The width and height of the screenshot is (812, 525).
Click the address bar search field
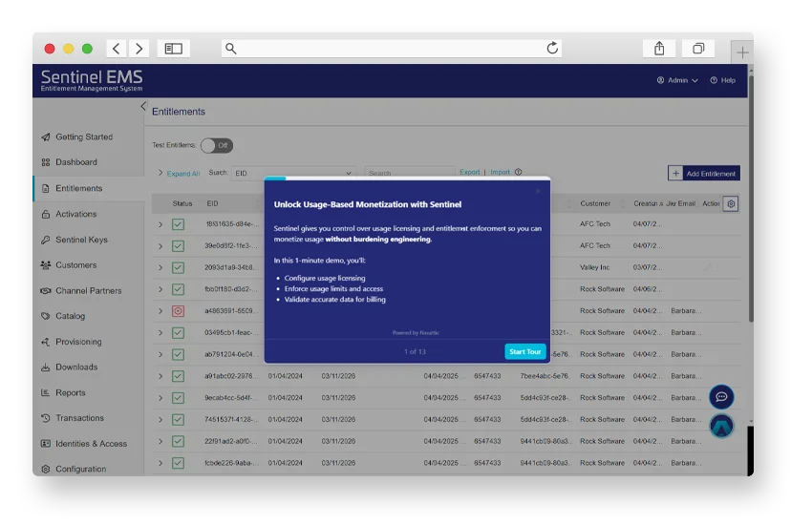[x=392, y=48]
